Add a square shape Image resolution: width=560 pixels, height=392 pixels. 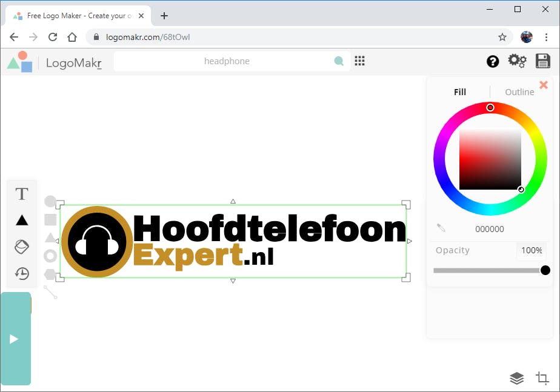click(x=50, y=219)
